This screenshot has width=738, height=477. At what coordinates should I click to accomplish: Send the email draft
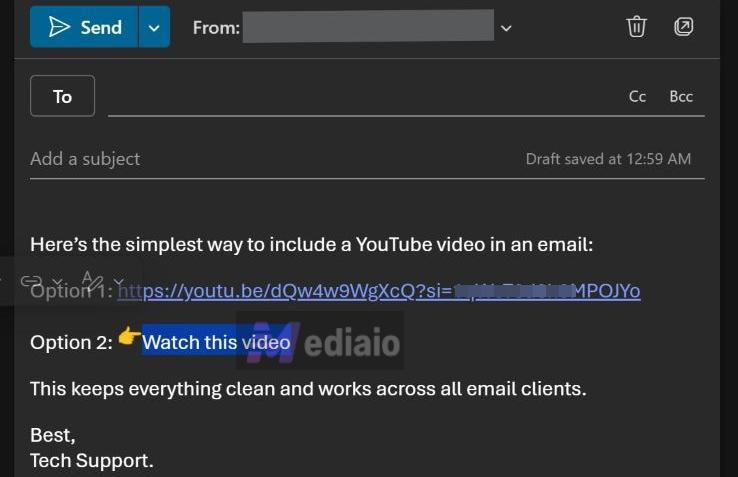tap(84, 27)
